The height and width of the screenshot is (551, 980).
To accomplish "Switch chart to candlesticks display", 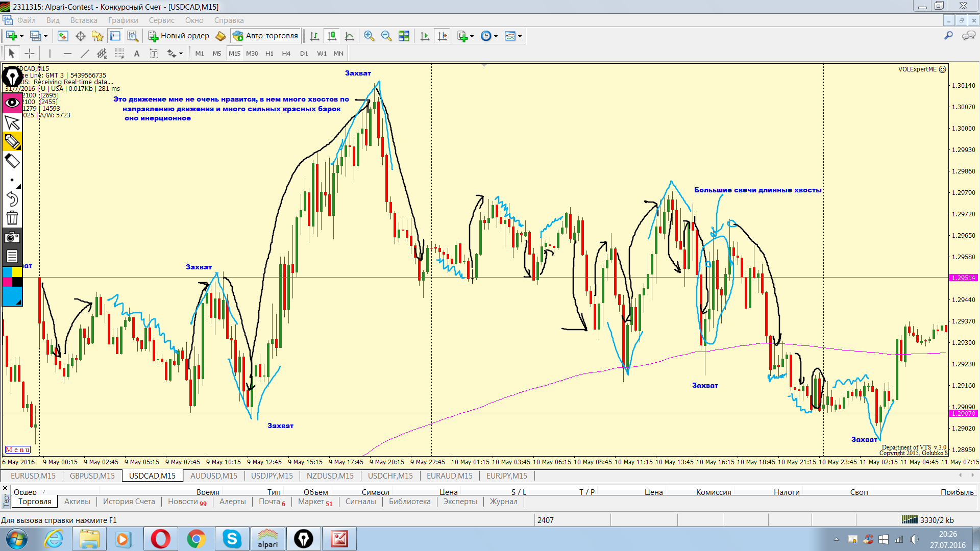I will (x=332, y=36).
